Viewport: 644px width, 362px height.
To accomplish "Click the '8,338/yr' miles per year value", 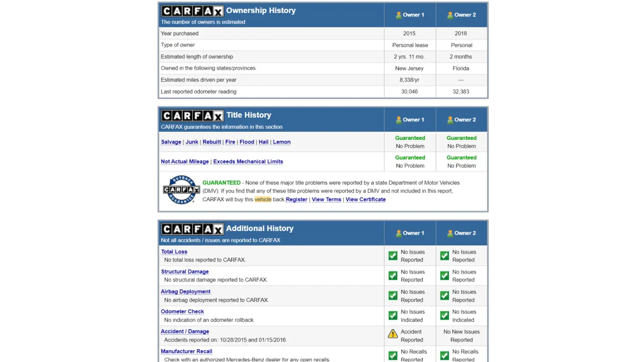I will coord(409,80).
